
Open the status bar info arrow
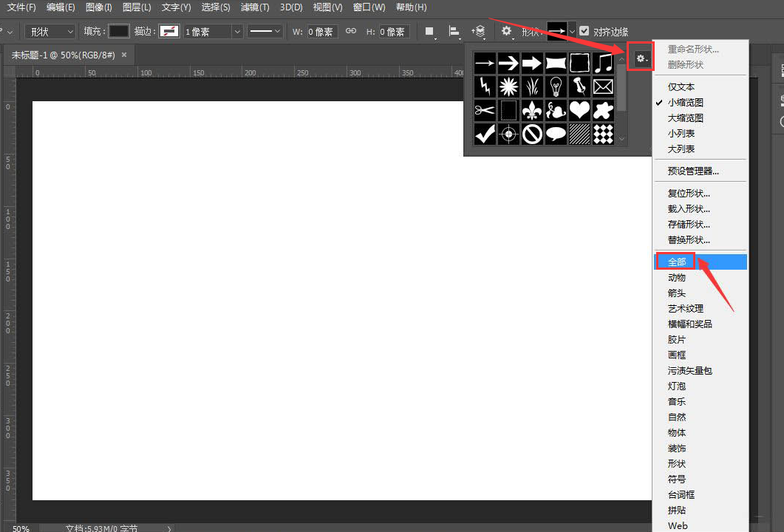(169, 528)
